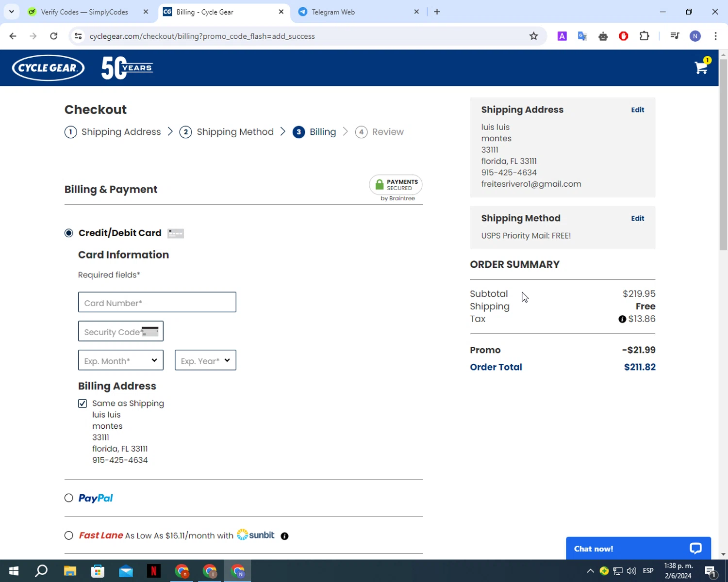Bookmark this page with the star icon
Image resolution: width=728 pixels, height=582 pixels.
(534, 36)
